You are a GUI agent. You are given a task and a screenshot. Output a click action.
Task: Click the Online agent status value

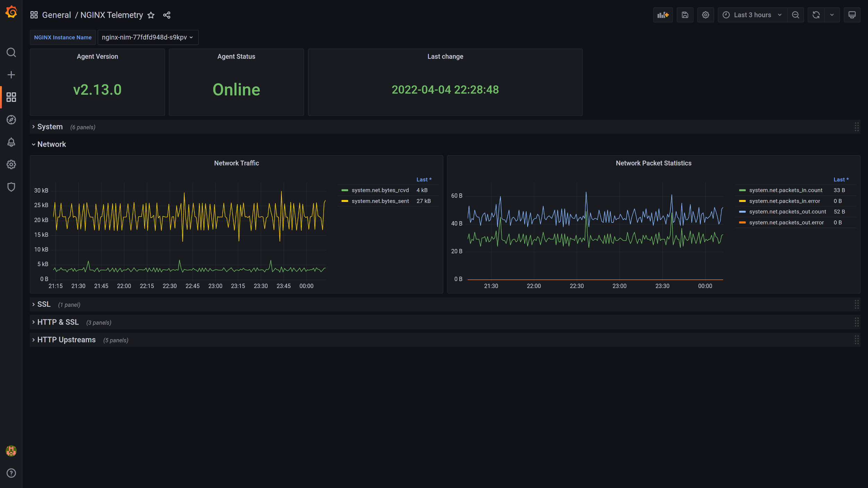pyautogui.click(x=236, y=90)
